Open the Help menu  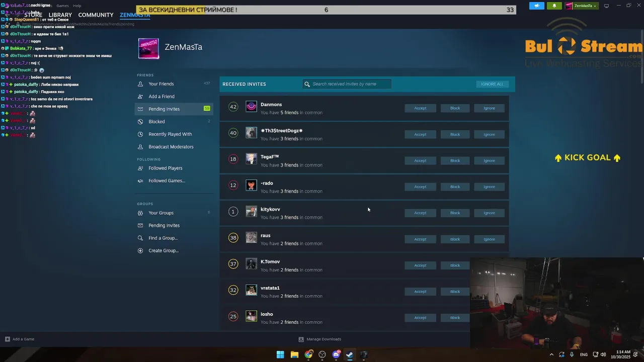point(77,6)
